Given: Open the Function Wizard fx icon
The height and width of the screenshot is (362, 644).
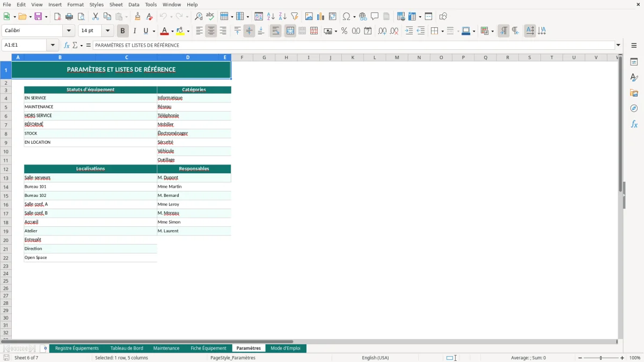Looking at the screenshot, I should point(67,46).
